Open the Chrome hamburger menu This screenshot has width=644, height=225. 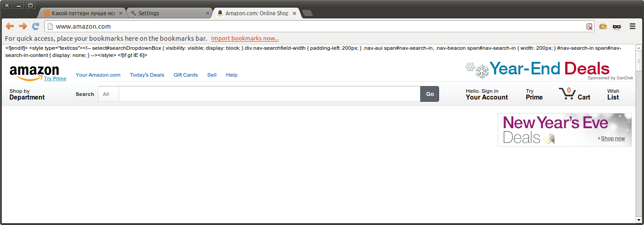pos(632,26)
